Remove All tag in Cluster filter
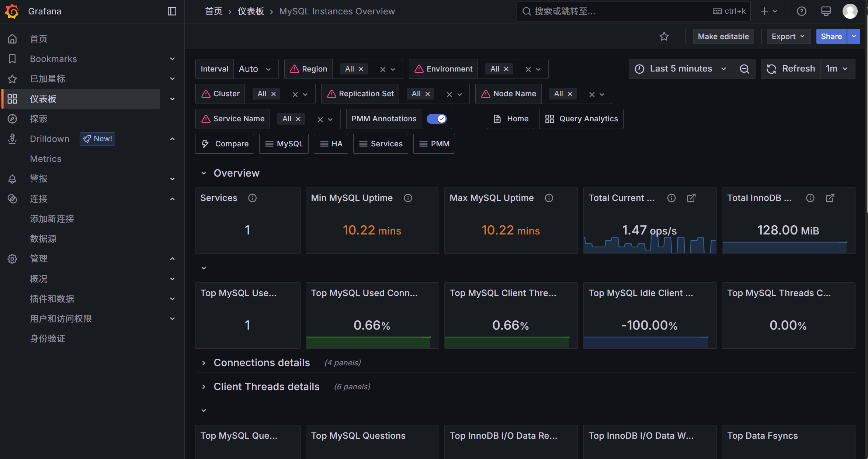 click(x=274, y=94)
